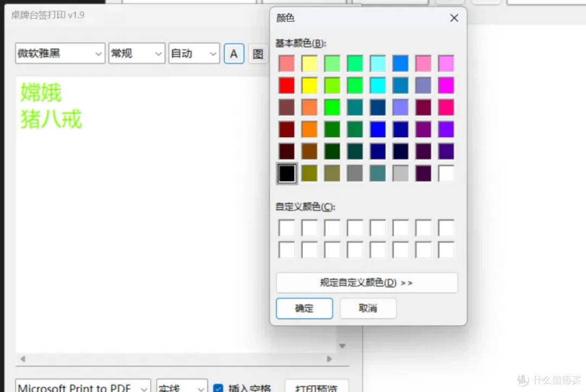Click the horizontal scrollbar right arrow

click(x=329, y=359)
